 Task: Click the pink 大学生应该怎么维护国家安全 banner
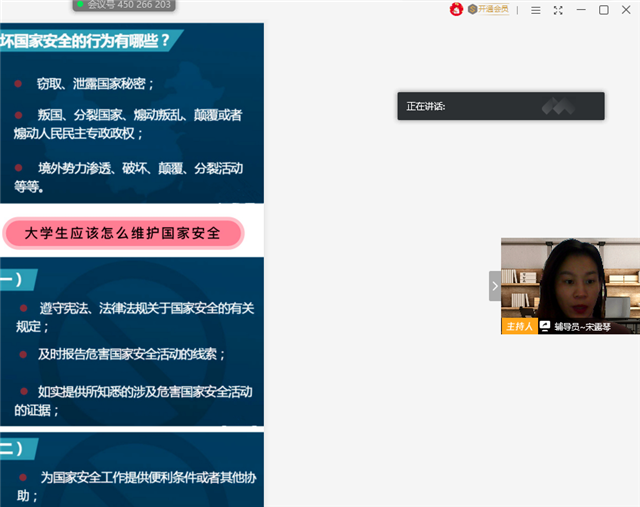click(123, 234)
